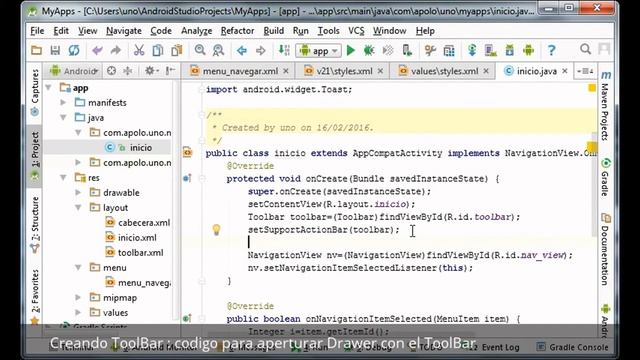Open Find with the magnifier icon
The height and width of the screenshot is (360, 640).
pyautogui.click(x=200, y=50)
